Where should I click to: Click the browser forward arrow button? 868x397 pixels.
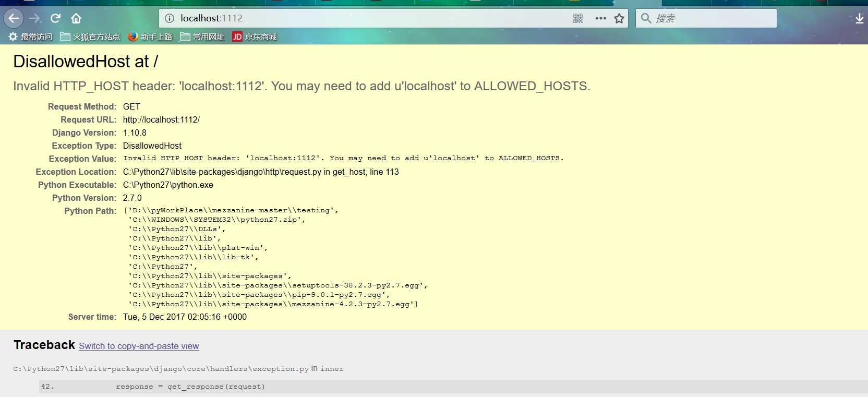click(x=35, y=19)
